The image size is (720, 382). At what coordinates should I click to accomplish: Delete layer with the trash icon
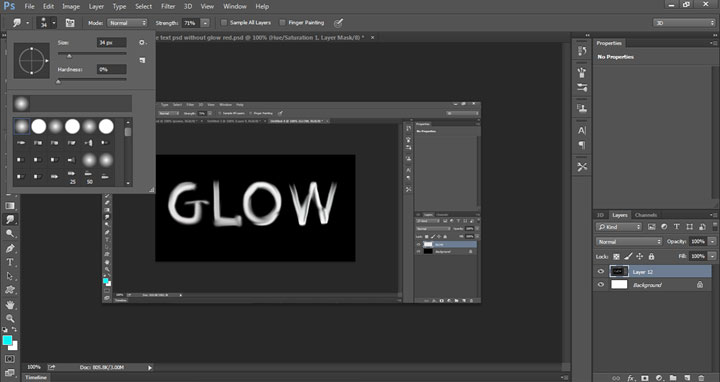point(701,378)
